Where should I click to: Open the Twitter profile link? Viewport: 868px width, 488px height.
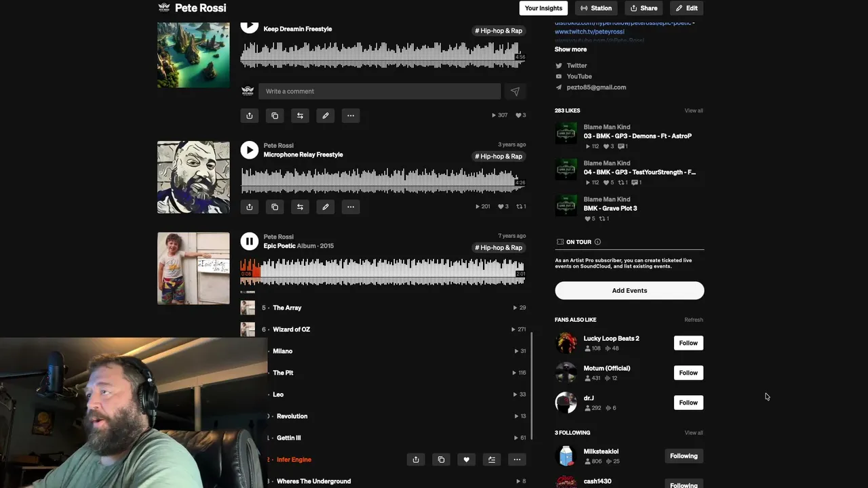coord(576,66)
